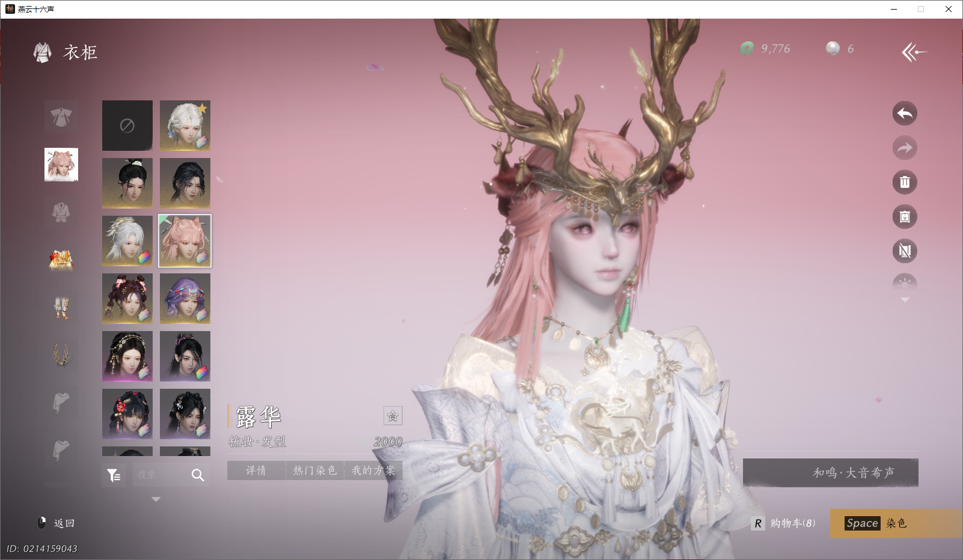The height and width of the screenshot is (560, 963).
Task: Select the antler headwear category icon
Action: click(x=61, y=355)
